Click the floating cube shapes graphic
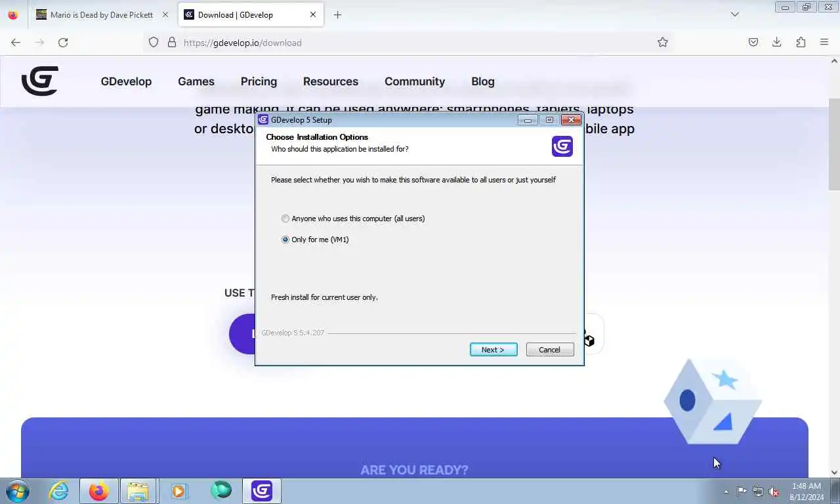 (713, 402)
